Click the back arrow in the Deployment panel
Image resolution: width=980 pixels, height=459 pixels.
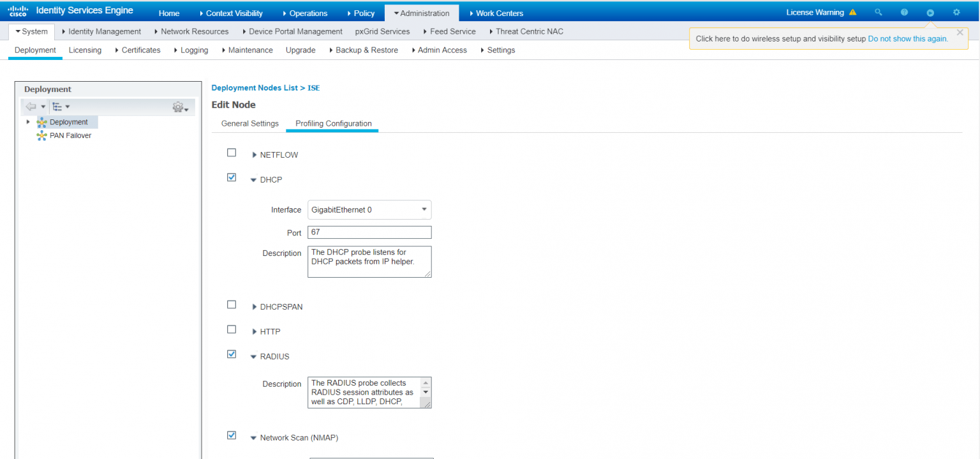click(31, 106)
